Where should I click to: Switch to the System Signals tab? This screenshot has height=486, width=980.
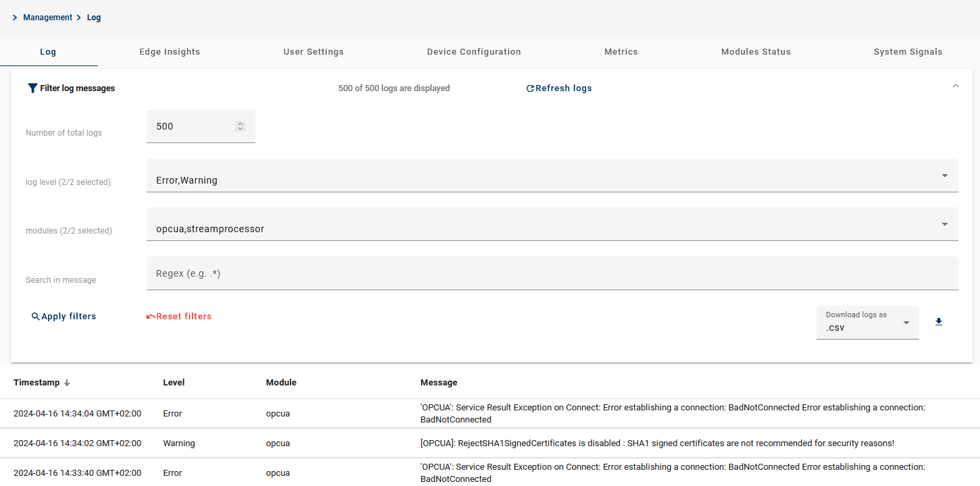point(908,52)
